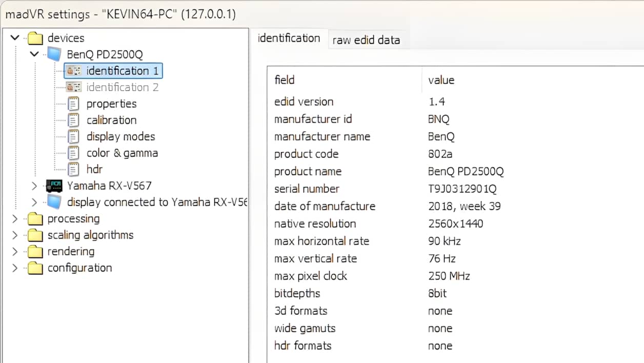
Task: Select the identification tab
Action: click(x=289, y=38)
